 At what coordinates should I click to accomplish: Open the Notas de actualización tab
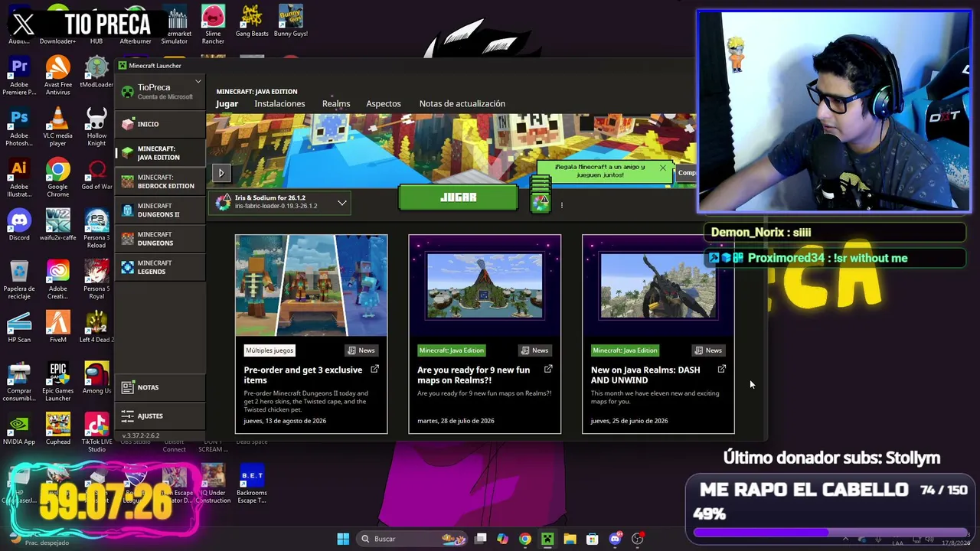pos(462,103)
